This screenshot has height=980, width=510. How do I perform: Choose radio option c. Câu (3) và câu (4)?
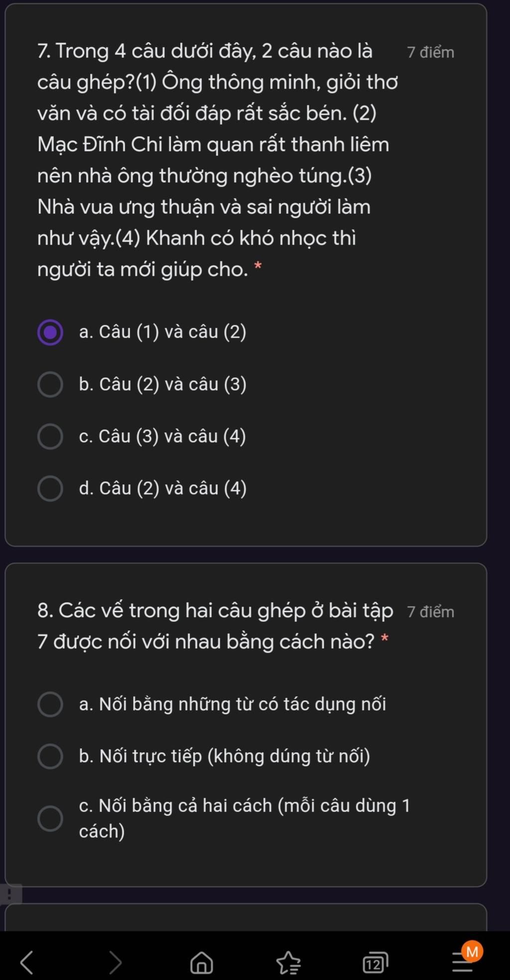[50, 436]
